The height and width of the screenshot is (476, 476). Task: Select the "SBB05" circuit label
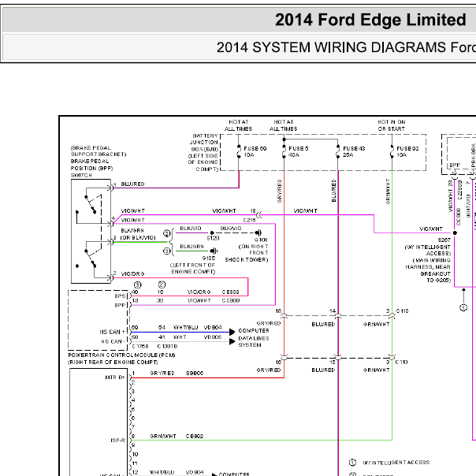pyautogui.click(x=195, y=373)
